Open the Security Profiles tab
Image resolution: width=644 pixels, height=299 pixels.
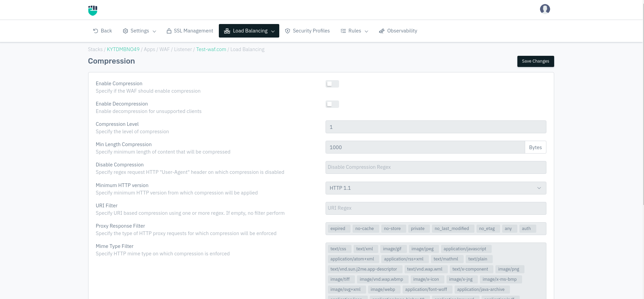pyautogui.click(x=307, y=31)
